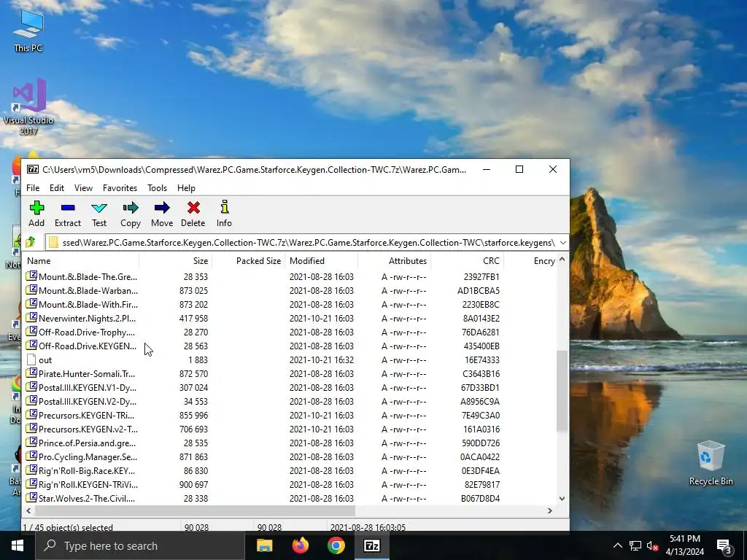The image size is (747, 560).
Task: Open the View menu
Action: 83,188
